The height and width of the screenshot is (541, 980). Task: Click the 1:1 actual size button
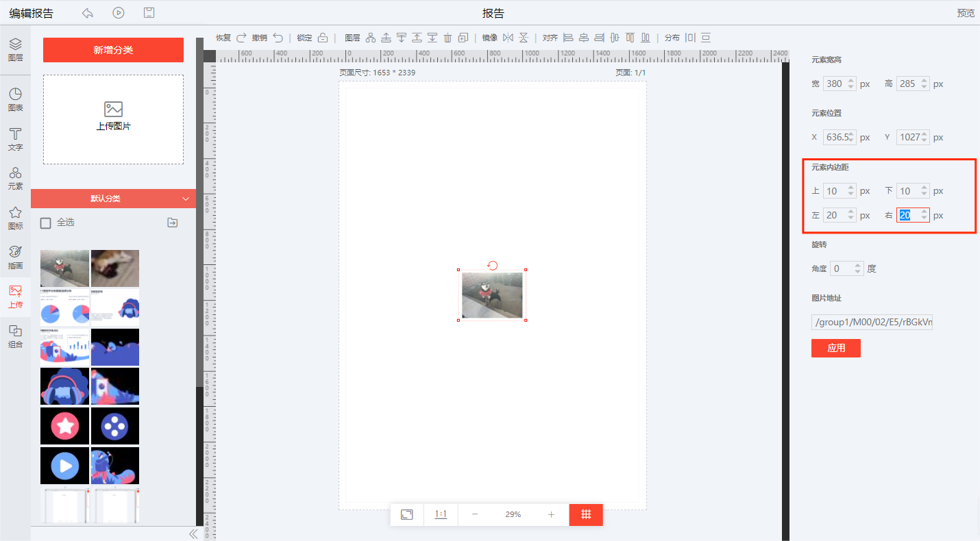coord(441,514)
